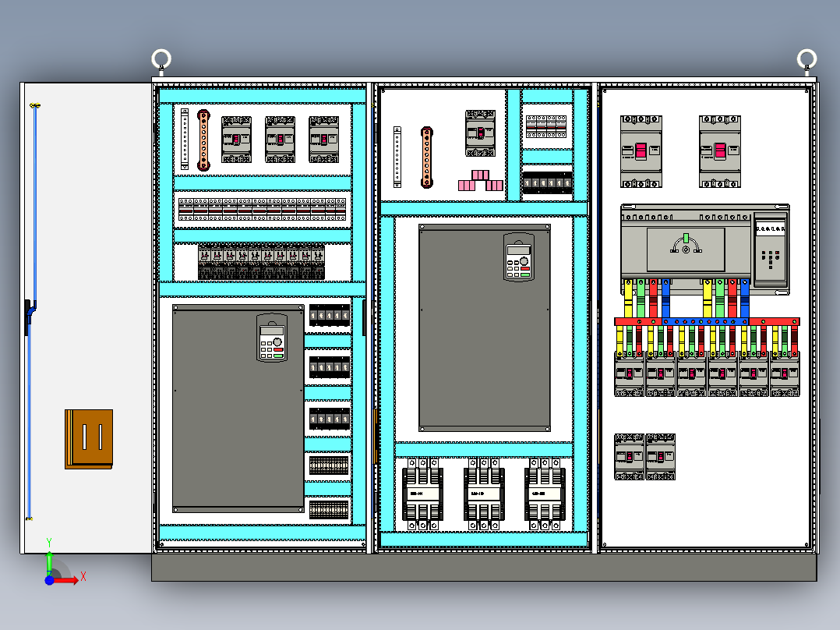Select the white neutral bar in left cabinet
The width and height of the screenshot is (840, 630).
185,140
